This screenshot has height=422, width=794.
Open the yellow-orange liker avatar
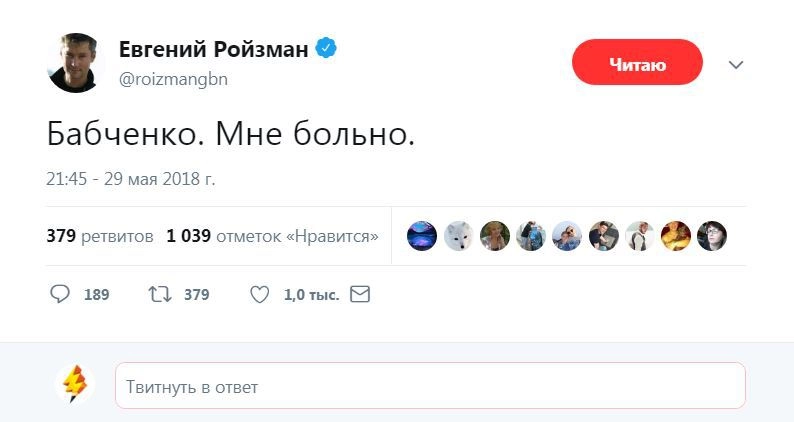coord(675,236)
